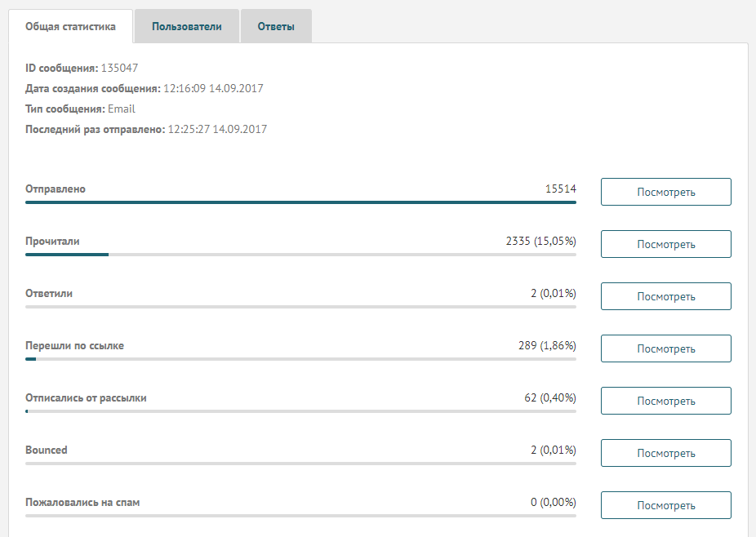The image size is (756, 537).
Task: View users who Перешли по ссылке
Action: (x=666, y=348)
